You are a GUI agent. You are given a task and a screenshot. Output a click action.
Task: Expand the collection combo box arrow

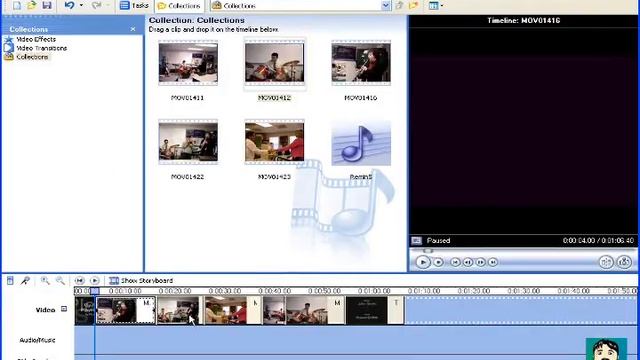point(386,5)
